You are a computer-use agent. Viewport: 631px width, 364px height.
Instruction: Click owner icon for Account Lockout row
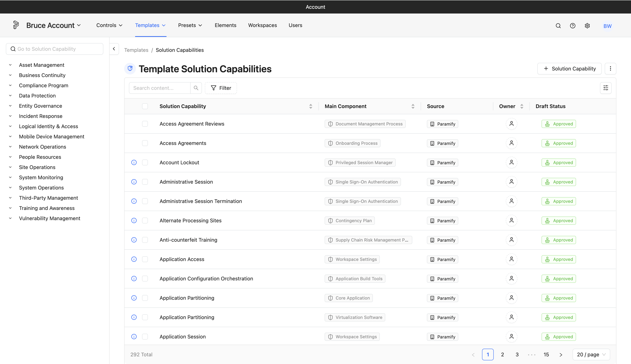[x=511, y=162]
